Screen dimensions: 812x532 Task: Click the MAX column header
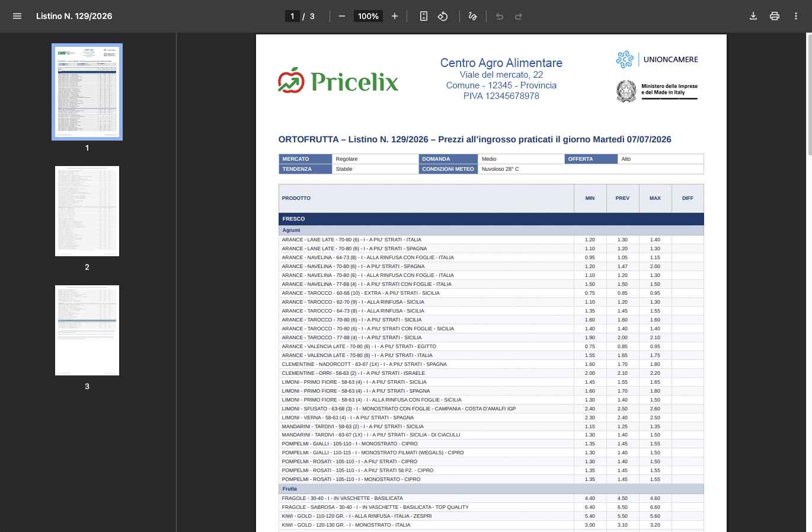655,198
